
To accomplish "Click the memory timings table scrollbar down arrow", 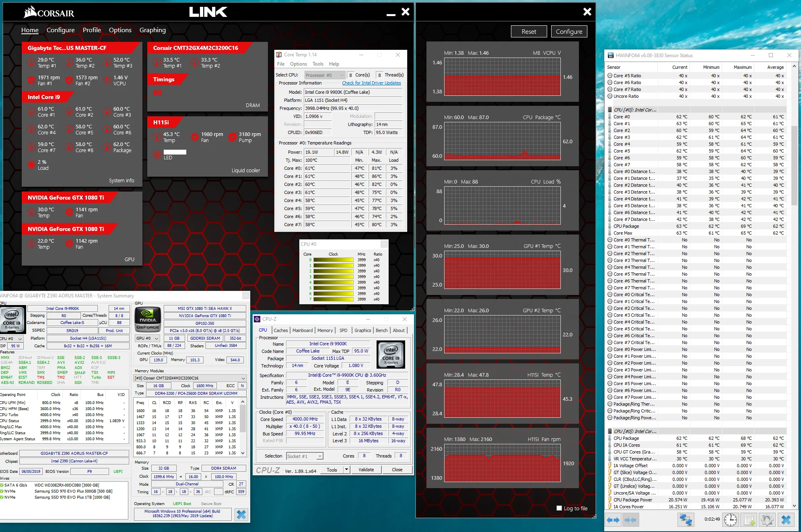I will pos(243,453).
